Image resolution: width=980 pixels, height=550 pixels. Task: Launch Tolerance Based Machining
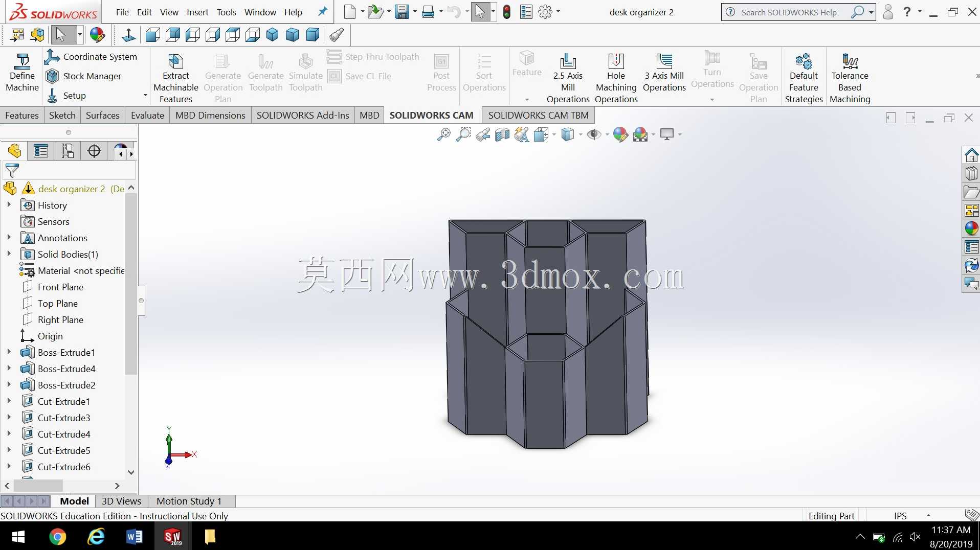pos(850,78)
